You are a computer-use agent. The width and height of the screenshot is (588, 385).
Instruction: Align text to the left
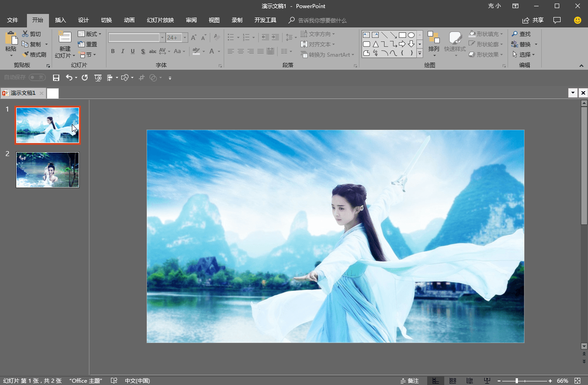231,51
